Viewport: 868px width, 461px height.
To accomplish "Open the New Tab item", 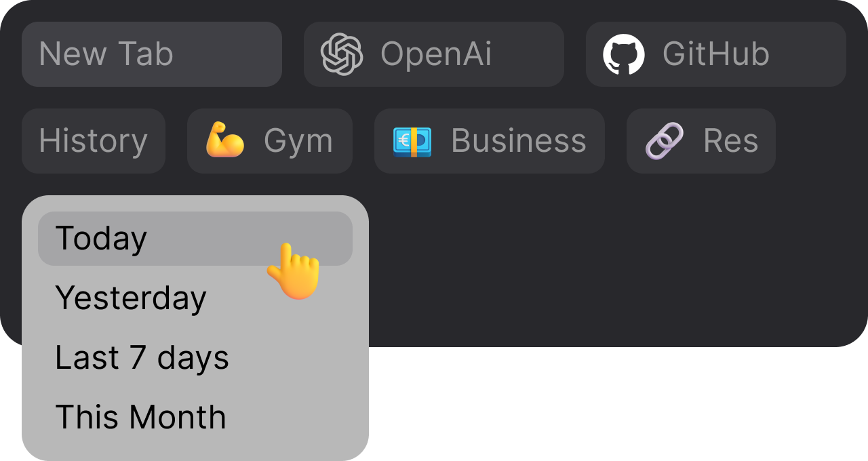I will tap(152, 54).
